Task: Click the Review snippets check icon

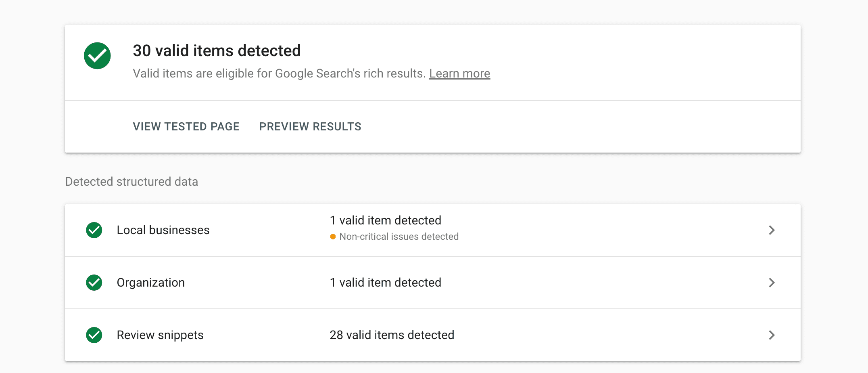Action: click(x=94, y=335)
